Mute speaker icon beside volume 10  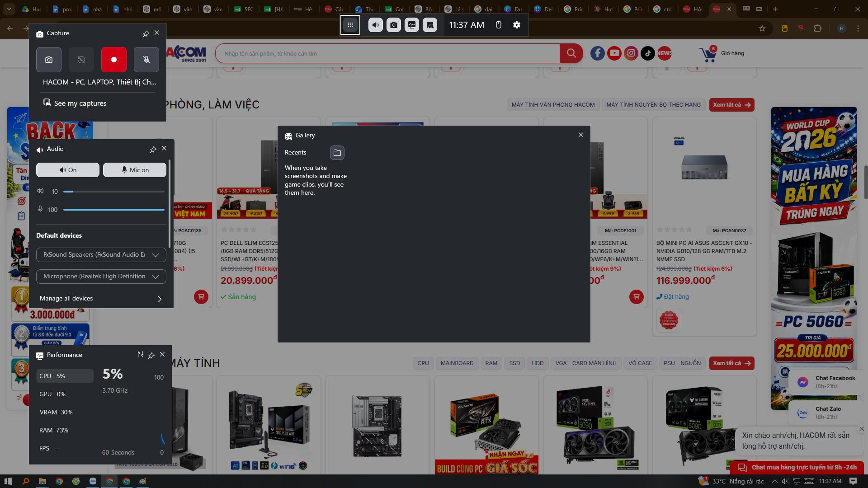click(40, 191)
